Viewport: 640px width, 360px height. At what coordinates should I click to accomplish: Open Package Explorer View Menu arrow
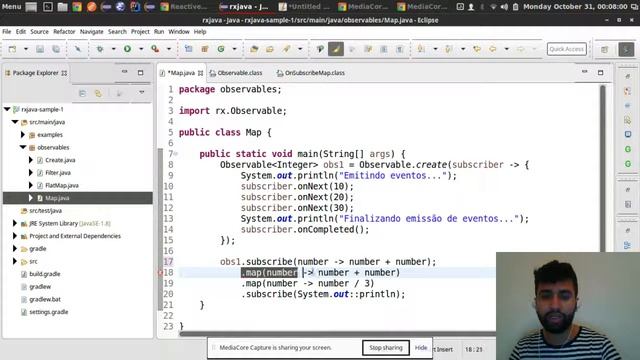click(142, 93)
